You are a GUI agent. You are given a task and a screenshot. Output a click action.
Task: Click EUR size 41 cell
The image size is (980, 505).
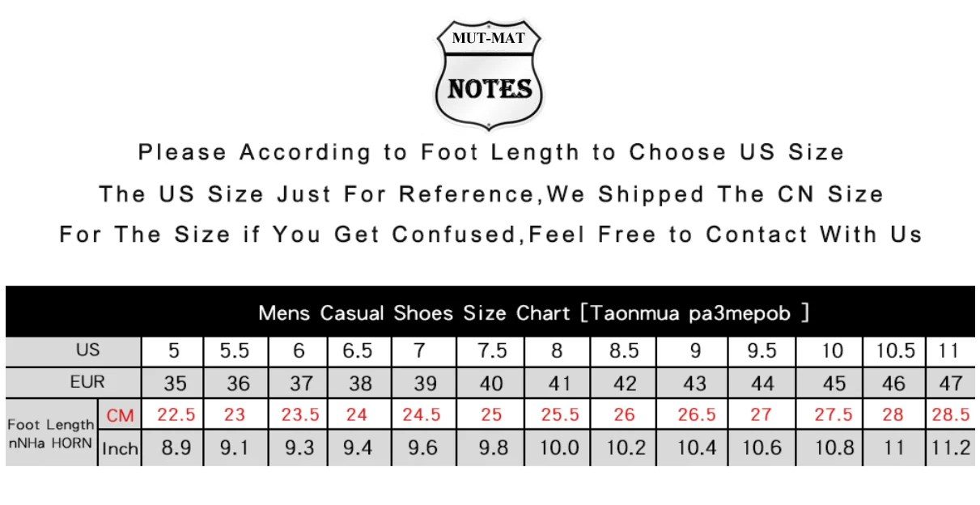click(x=558, y=383)
